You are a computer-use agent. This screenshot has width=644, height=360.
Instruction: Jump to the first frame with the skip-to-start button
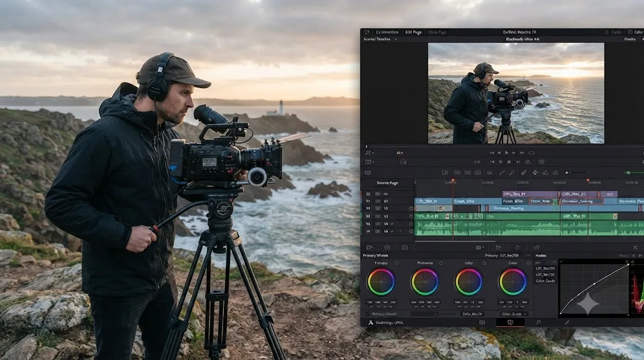click(492, 152)
